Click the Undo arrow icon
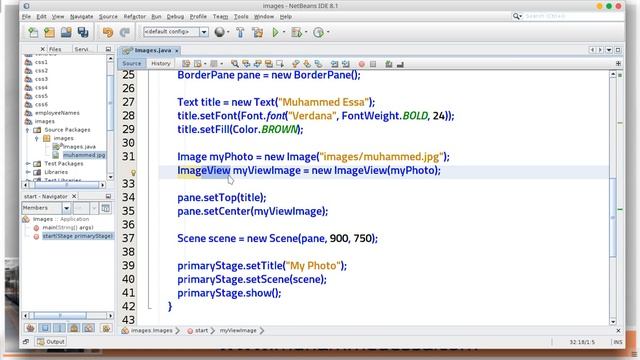This screenshot has width=640, height=360. (108, 32)
